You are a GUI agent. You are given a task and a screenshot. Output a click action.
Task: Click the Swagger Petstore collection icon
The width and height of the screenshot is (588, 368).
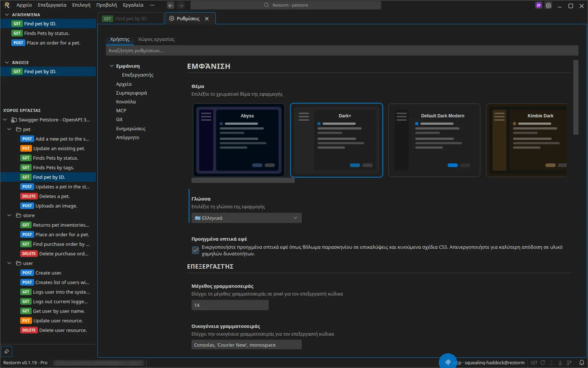tap(14, 120)
